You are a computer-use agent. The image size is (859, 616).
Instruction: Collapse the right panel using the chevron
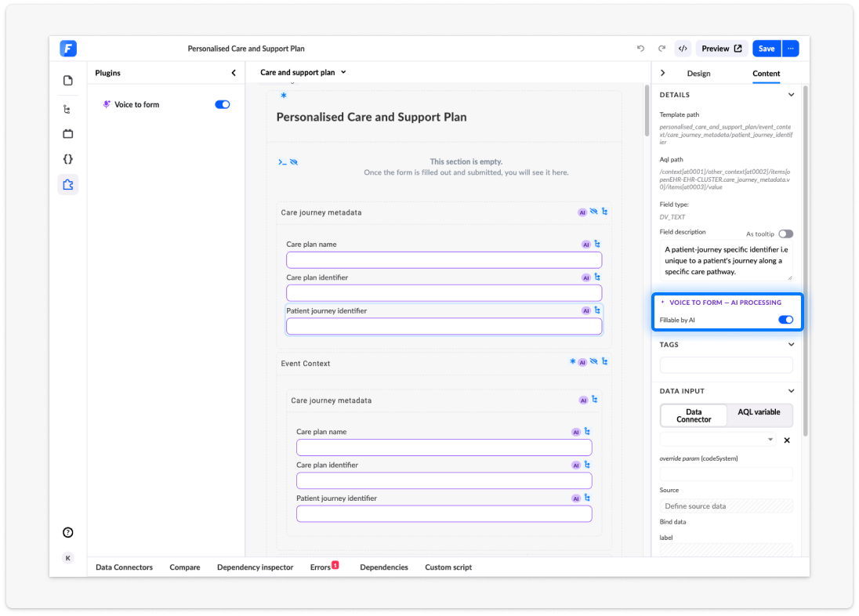663,73
